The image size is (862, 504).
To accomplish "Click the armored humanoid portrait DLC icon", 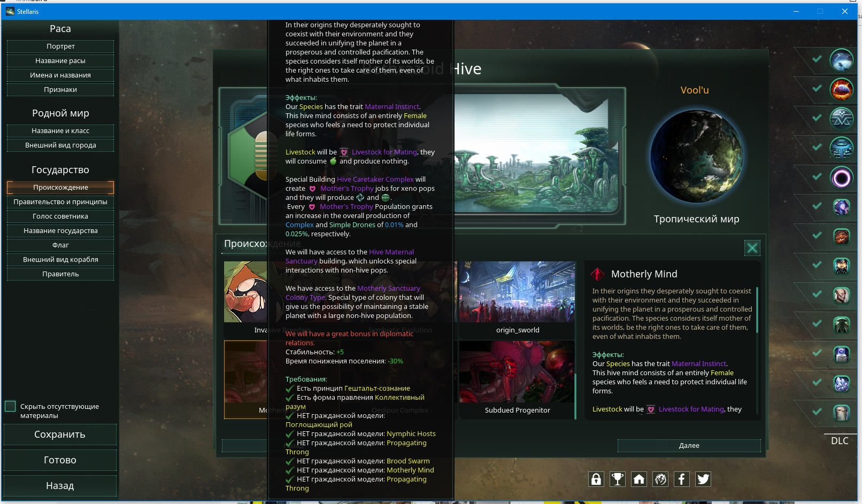I will [x=841, y=266].
